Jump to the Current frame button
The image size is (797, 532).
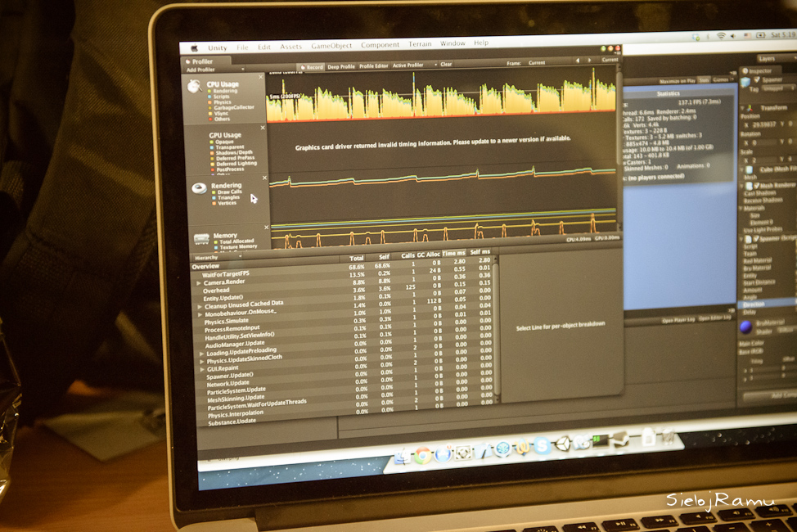click(610, 60)
